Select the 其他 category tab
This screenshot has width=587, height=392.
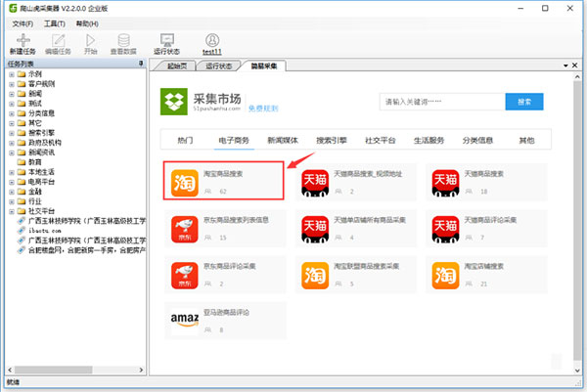526,140
